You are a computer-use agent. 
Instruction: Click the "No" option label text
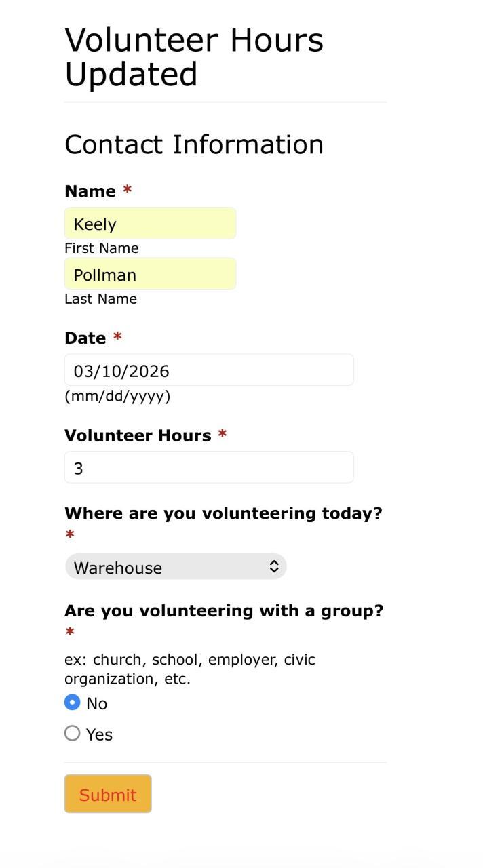(97, 704)
